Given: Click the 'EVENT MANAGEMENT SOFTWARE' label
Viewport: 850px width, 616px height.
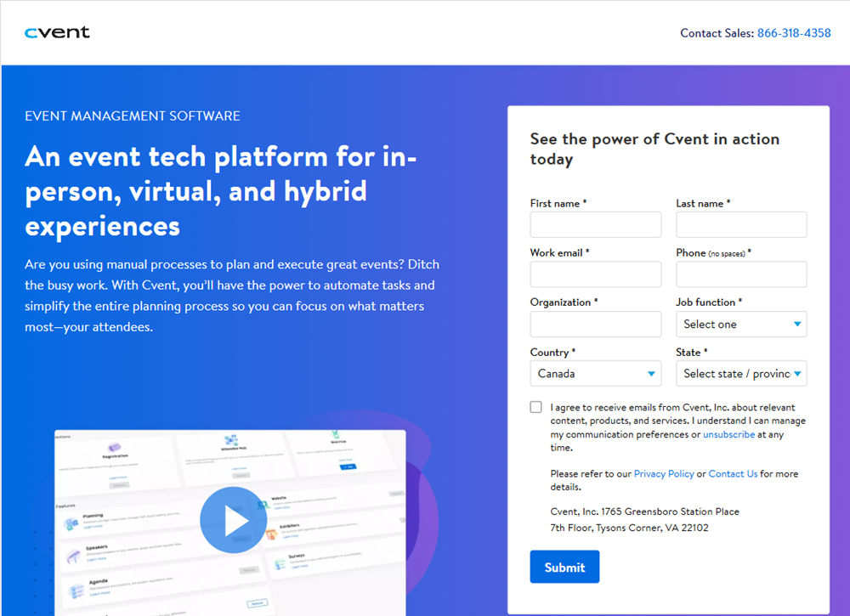Looking at the screenshot, I should (x=133, y=116).
